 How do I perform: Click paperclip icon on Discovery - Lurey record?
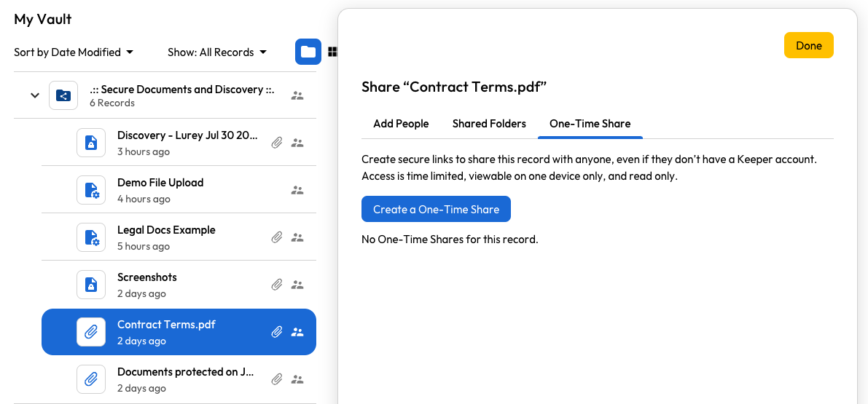[x=277, y=143]
